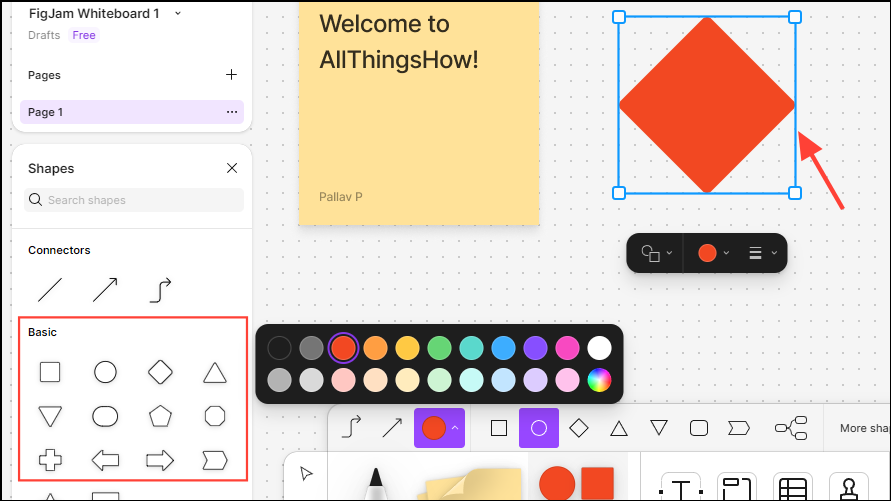The width and height of the screenshot is (891, 501).
Task: Pick the highlighted circle in bottom toolbar
Action: [x=539, y=428]
